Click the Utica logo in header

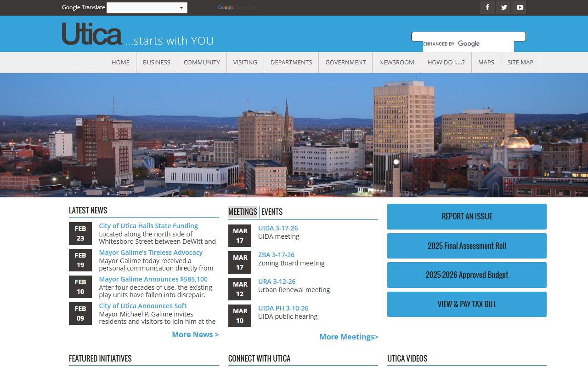point(92,34)
